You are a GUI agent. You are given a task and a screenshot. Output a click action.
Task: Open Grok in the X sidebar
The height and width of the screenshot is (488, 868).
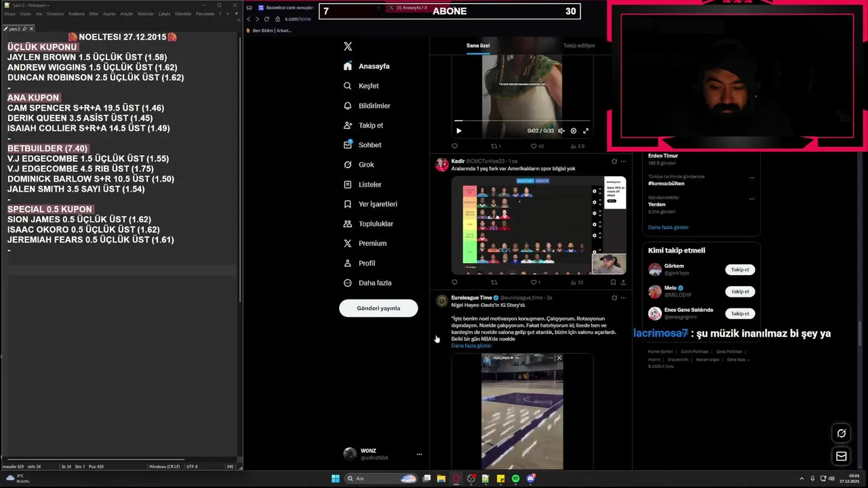pos(358,165)
